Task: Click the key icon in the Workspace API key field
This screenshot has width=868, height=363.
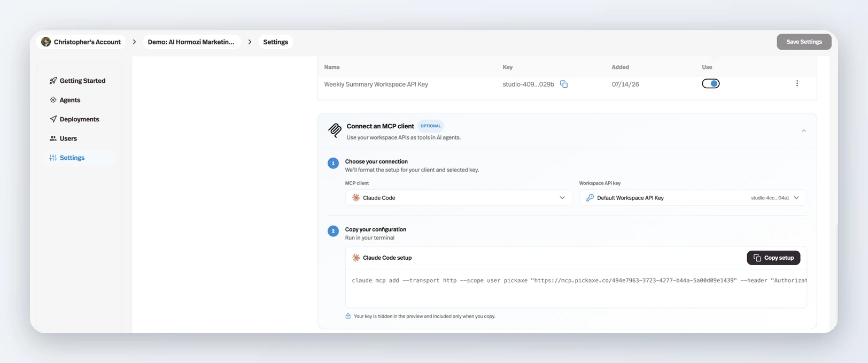Action: 590,198
